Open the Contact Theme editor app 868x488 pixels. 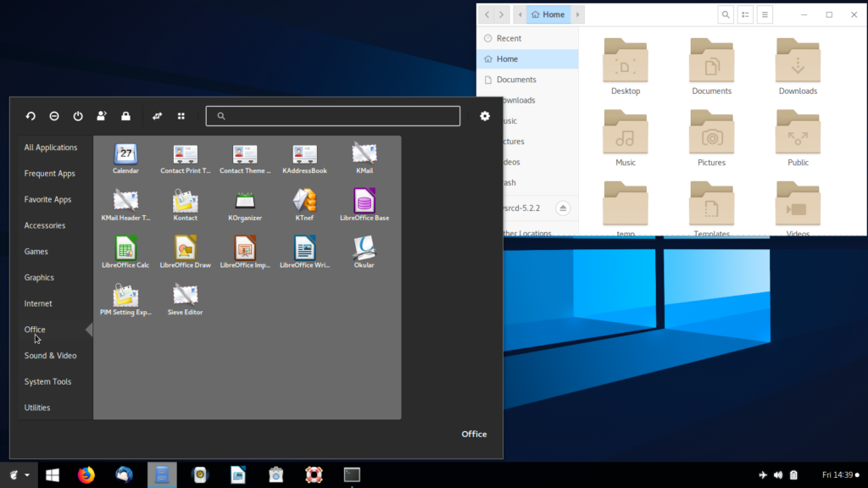245,158
